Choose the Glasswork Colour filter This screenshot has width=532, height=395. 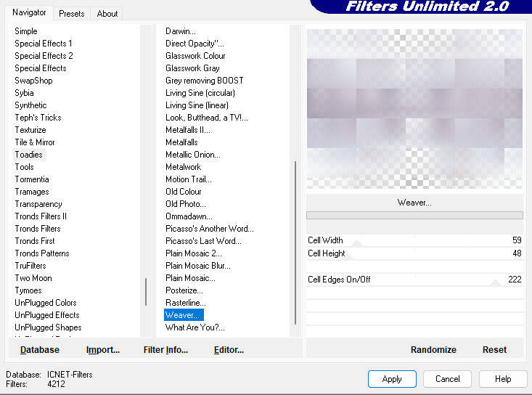click(195, 56)
